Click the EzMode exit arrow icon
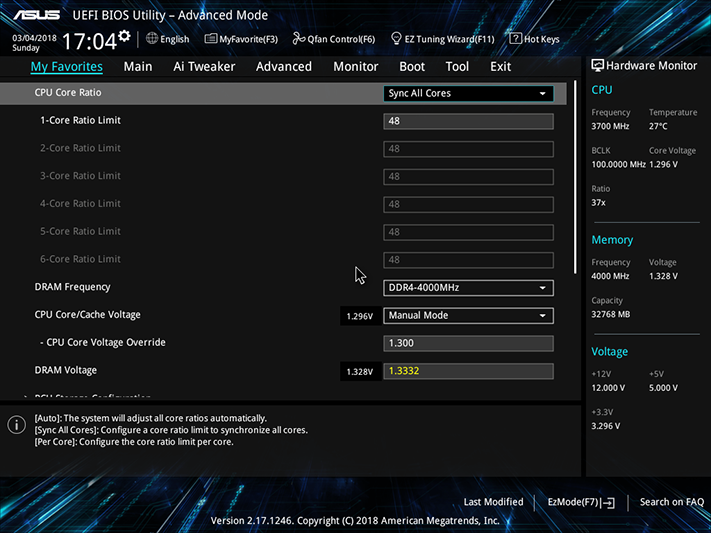 609,503
